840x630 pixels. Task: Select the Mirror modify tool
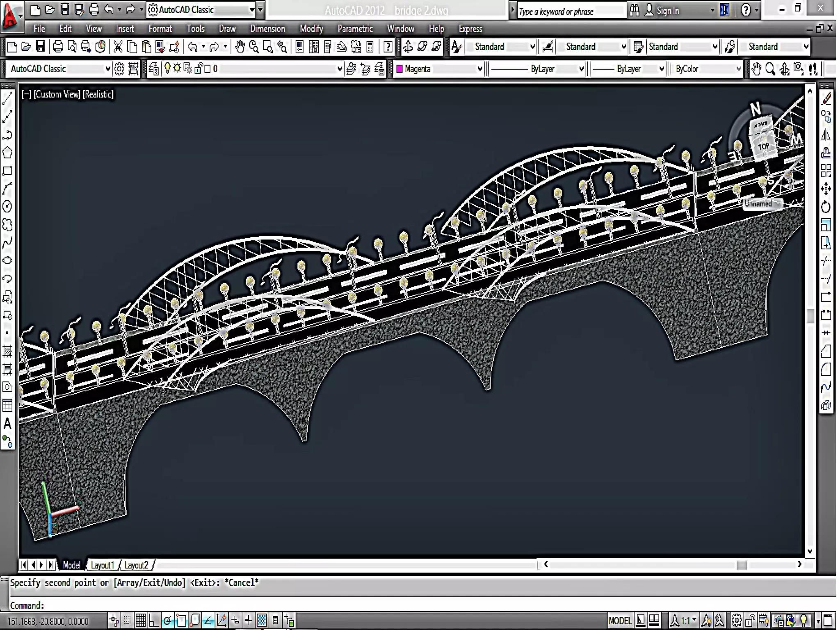pyautogui.click(x=826, y=135)
